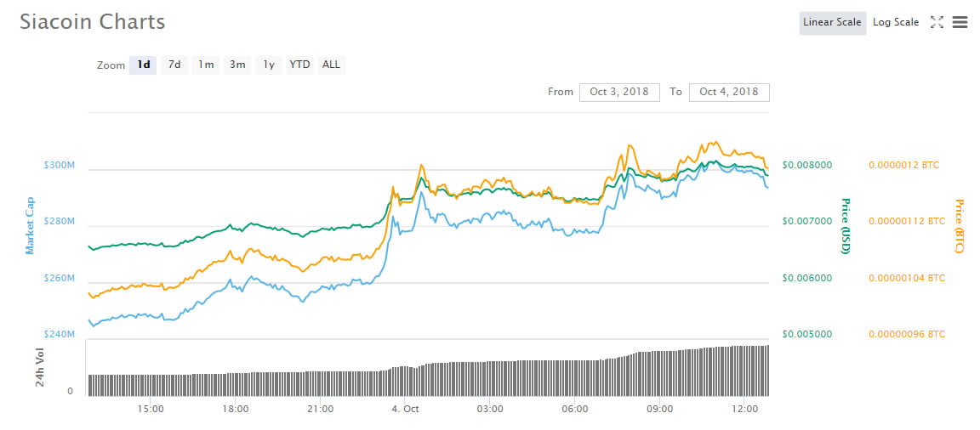
Task: Click the 0.00000112 BTC axis label
Action: (x=907, y=222)
